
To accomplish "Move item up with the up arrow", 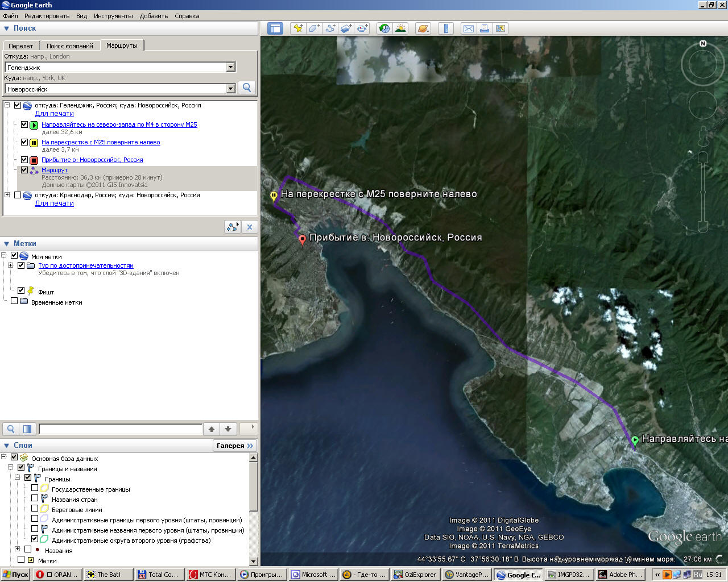I will 212,429.
